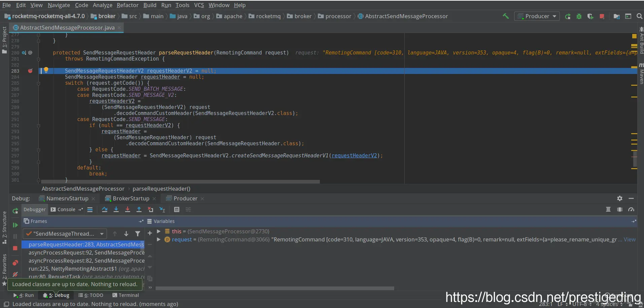Click Show Execution Point icon
The height and width of the screenshot is (308, 644).
click(90, 209)
